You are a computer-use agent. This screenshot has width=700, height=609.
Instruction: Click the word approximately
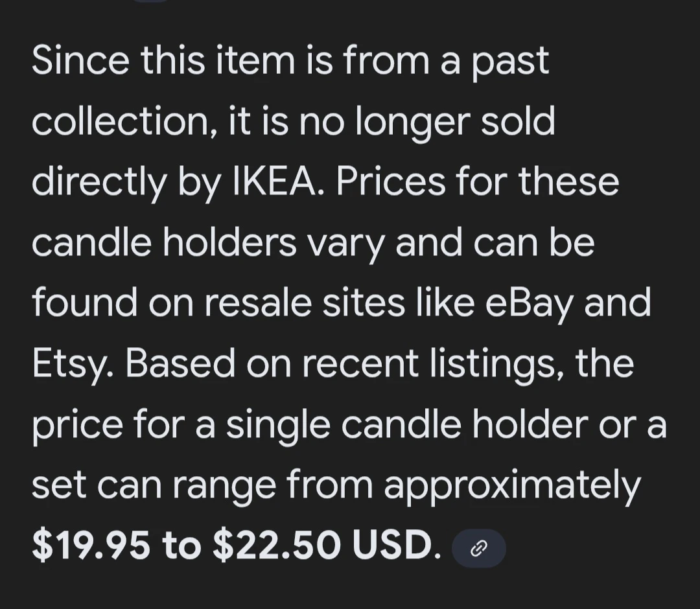512,486
